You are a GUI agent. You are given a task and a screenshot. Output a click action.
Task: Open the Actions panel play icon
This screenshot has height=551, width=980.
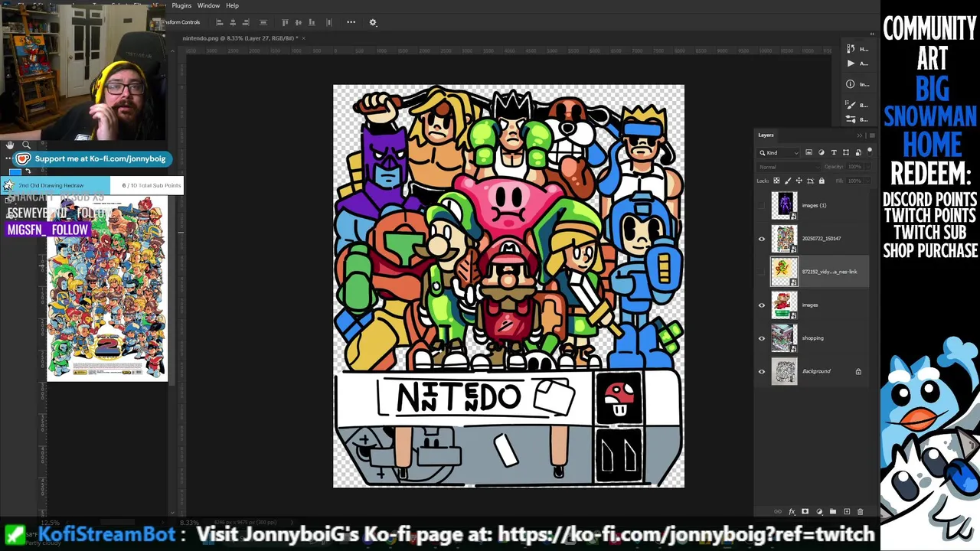(x=851, y=64)
